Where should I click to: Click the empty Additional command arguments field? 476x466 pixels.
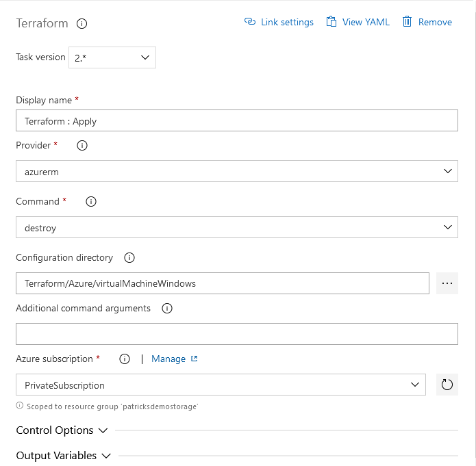click(x=237, y=334)
